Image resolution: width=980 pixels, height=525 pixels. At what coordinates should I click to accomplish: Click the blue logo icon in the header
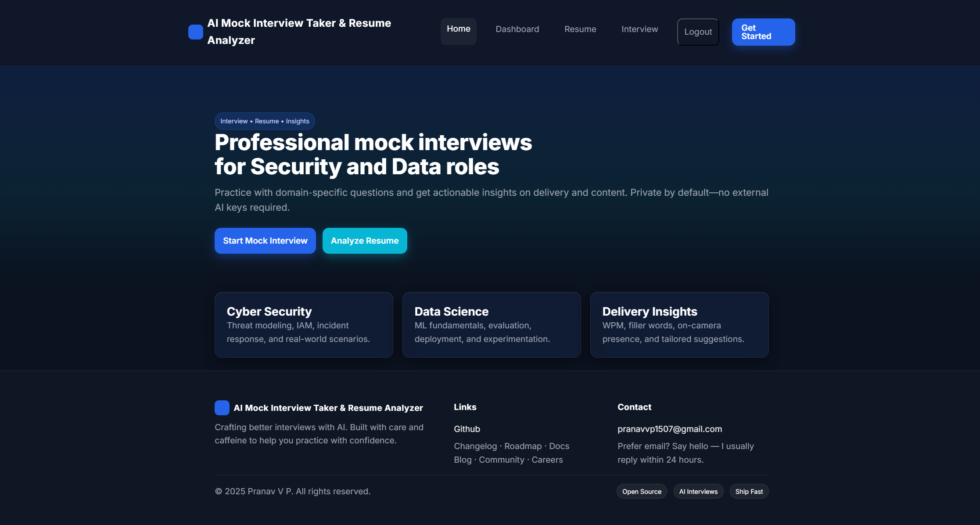coord(195,32)
